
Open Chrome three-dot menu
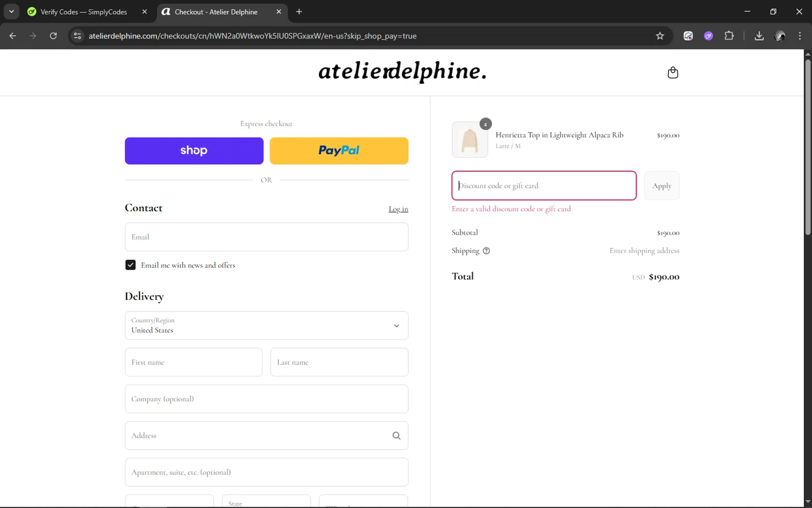pos(800,36)
